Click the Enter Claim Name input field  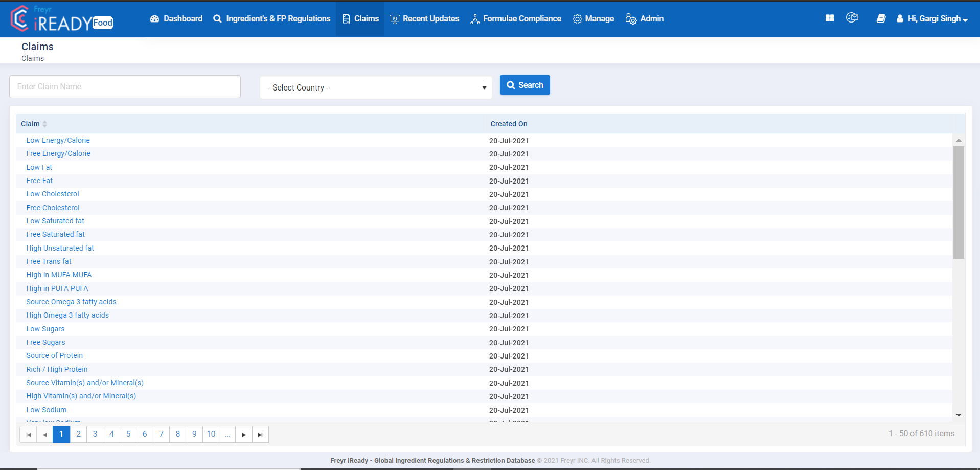coord(124,86)
